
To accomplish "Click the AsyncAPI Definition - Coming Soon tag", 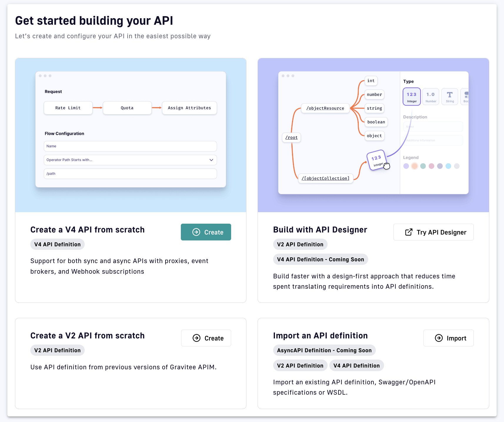I will click(324, 350).
